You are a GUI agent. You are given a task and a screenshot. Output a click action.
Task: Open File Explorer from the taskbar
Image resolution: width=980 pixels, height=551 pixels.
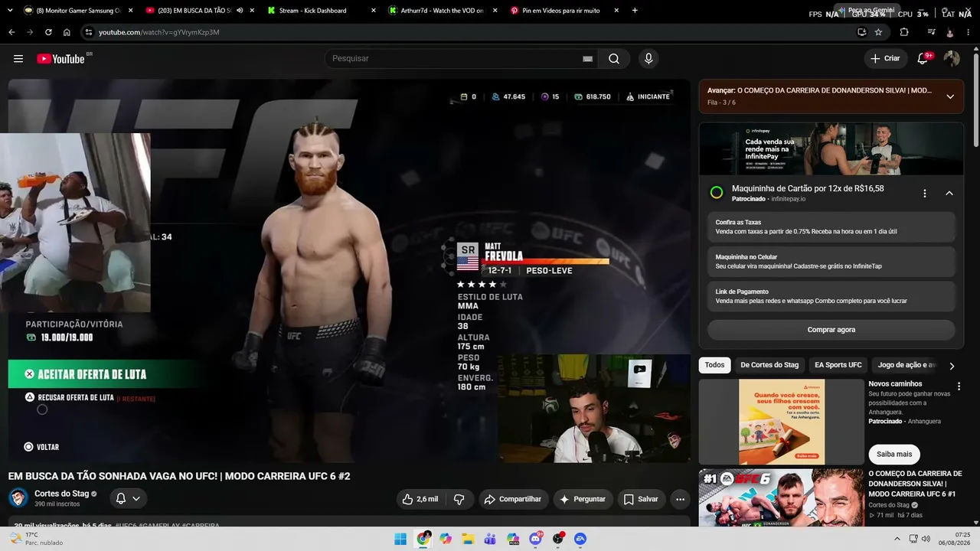[468, 539]
